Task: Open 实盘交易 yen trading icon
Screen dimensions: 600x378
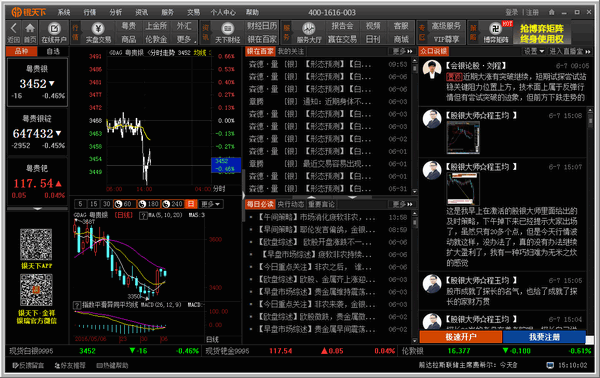Action: pyautogui.click(x=98, y=32)
